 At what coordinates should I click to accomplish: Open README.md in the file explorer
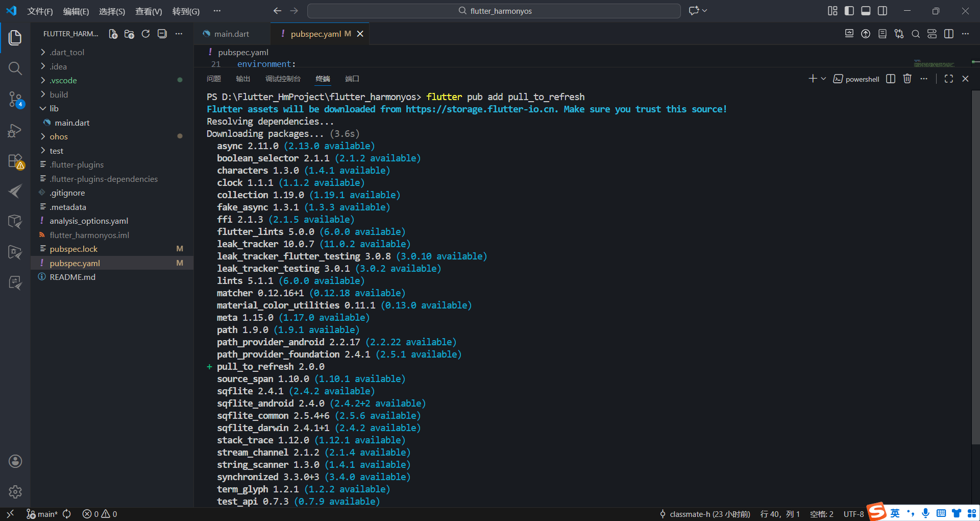pos(112,277)
